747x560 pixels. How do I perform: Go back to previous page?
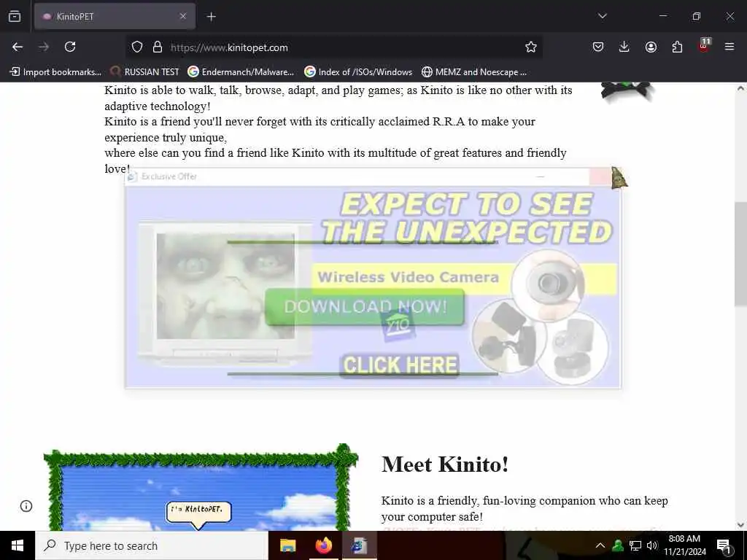(18, 47)
